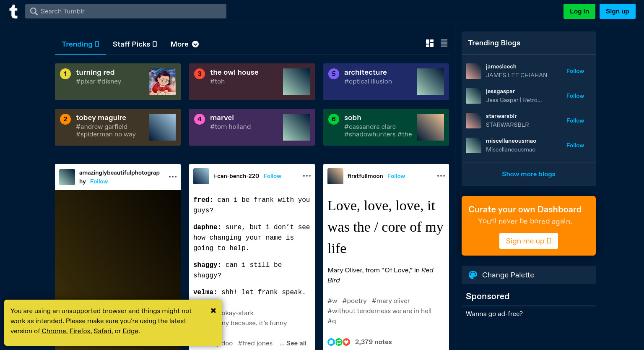Click Change Palette button

[529, 275]
